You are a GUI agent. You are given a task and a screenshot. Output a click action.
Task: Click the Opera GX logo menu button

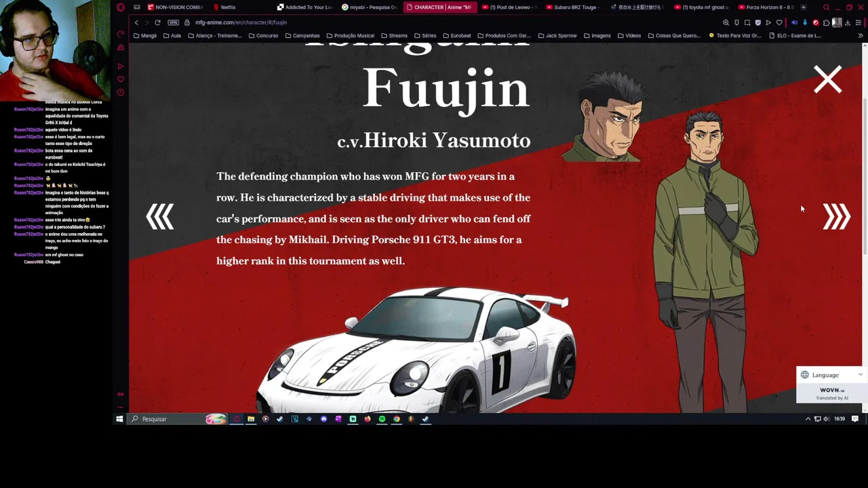pyautogui.click(x=120, y=7)
